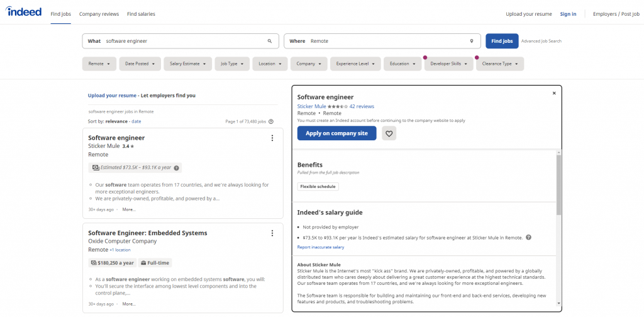Viewport: 644px width, 317px height.
Task: Open the 42 reviews link
Action: (x=362, y=106)
